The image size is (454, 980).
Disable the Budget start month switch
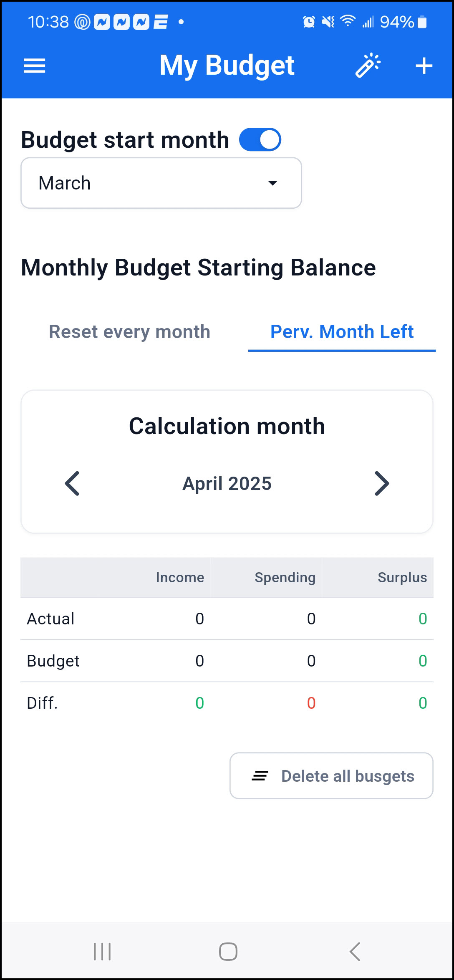pyautogui.click(x=260, y=139)
